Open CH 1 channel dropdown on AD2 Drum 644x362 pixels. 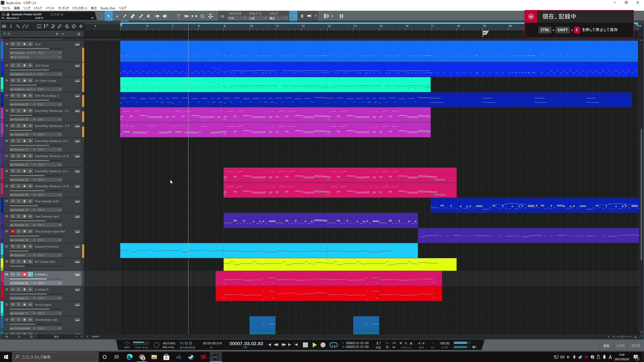tap(49, 74)
